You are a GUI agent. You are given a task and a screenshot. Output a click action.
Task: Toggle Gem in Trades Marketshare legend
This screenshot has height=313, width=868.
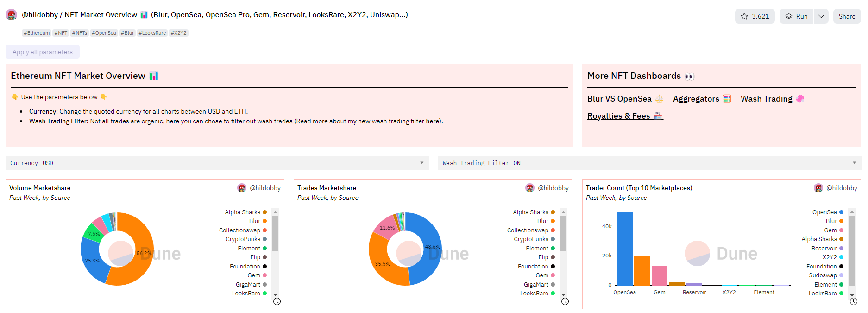point(545,275)
